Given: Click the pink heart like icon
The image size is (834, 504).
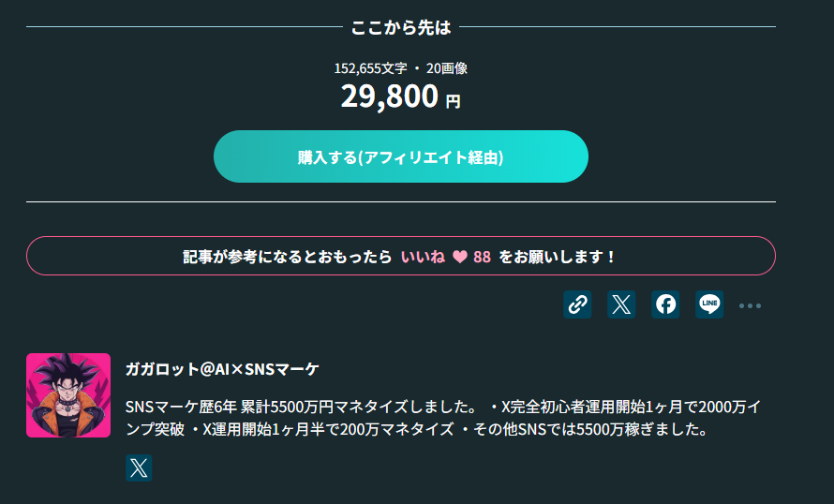Looking at the screenshot, I should pyautogui.click(x=460, y=257).
